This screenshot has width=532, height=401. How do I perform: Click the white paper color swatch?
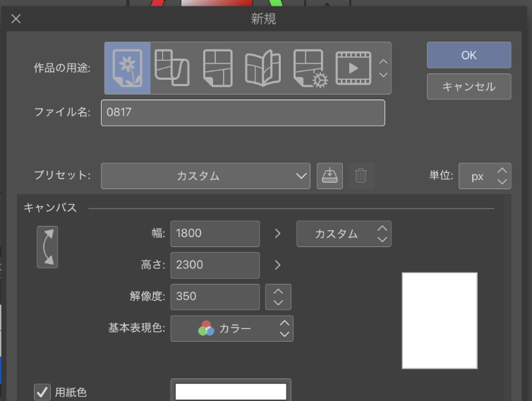231,392
